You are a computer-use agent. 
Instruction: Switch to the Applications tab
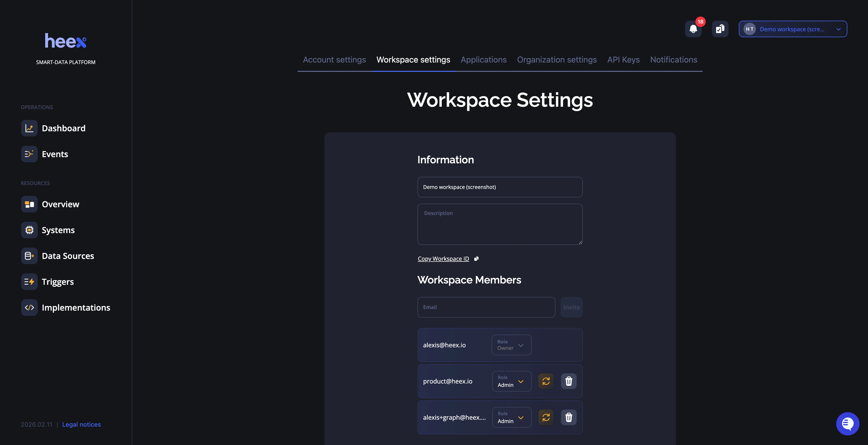click(484, 60)
